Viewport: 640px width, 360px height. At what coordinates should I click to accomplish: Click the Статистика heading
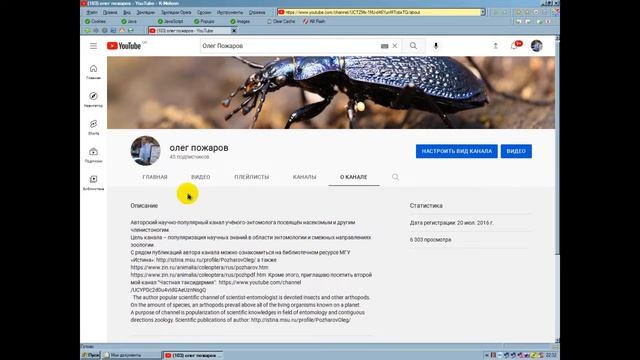(426, 206)
